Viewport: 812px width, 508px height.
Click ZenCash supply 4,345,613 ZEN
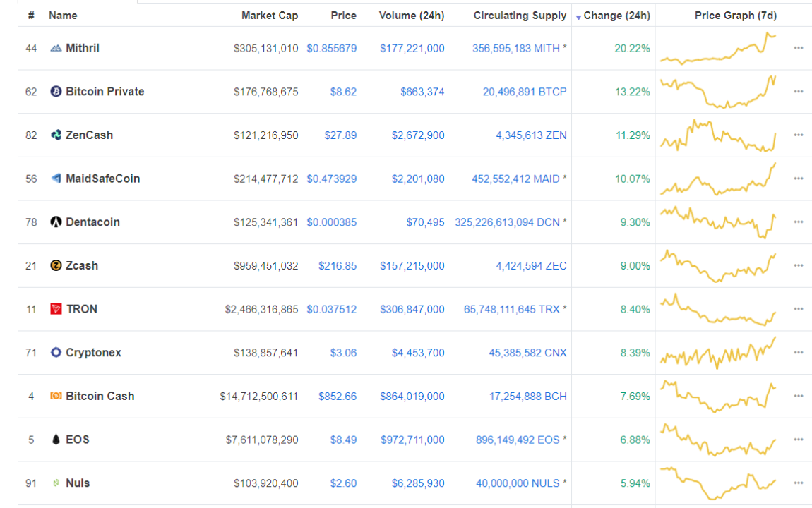pyautogui.click(x=531, y=135)
